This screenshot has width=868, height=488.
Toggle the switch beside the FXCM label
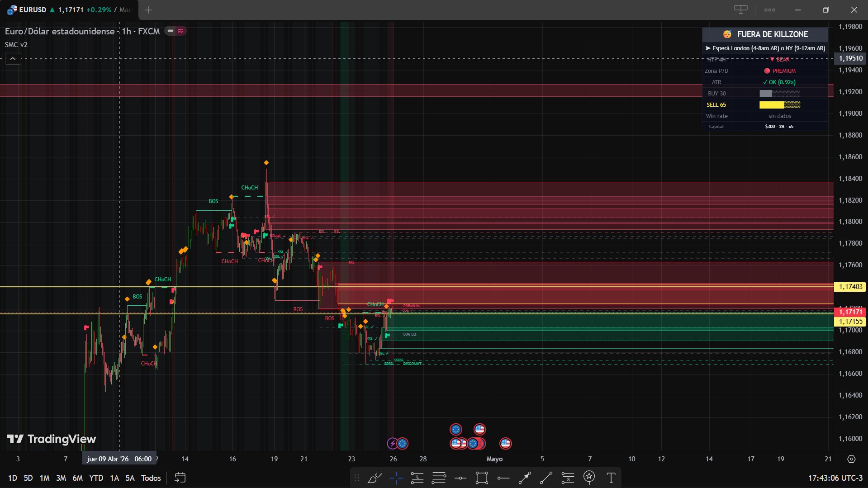170,31
